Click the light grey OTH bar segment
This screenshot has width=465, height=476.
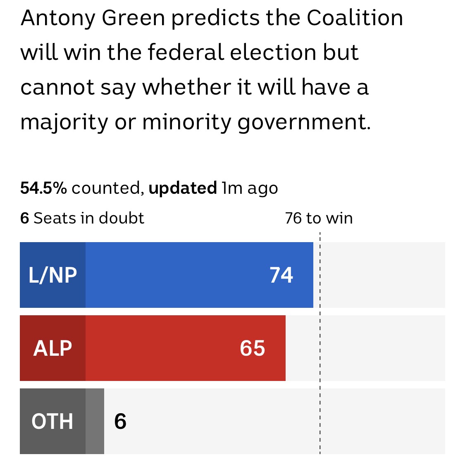coord(95,421)
